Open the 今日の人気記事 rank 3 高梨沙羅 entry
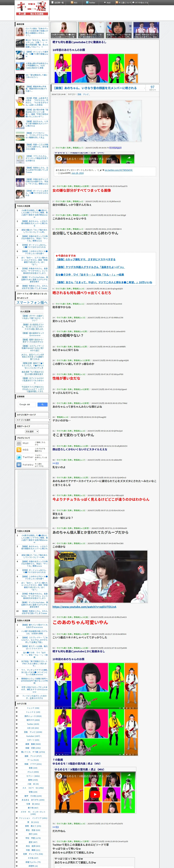The width and height of the screenshot is (174, 868). coord(35,231)
